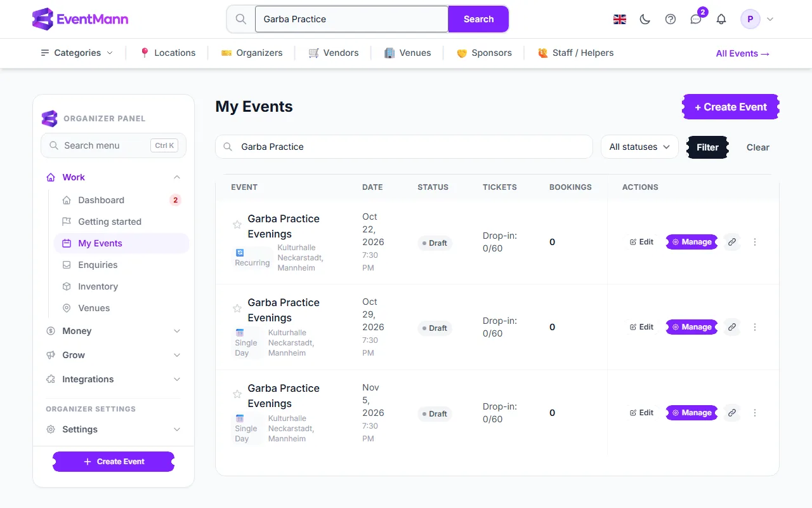Favorite the Oct 22 Garba Practice event star
This screenshot has height=508, width=812.
[x=237, y=224]
